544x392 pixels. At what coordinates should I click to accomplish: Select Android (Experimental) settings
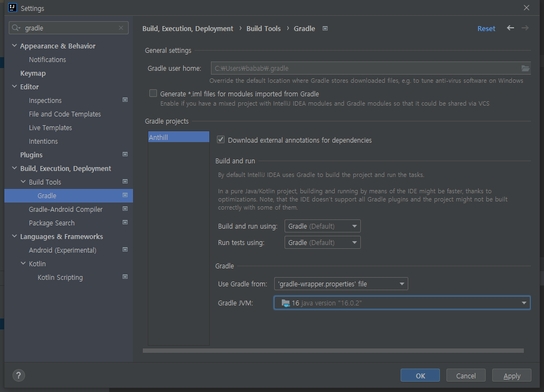point(63,250)
